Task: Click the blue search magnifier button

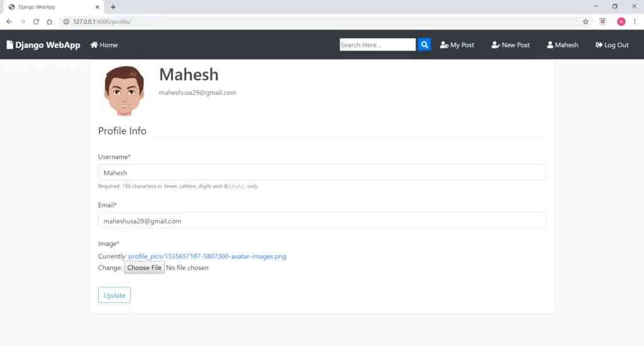Action: coord(425,45)
